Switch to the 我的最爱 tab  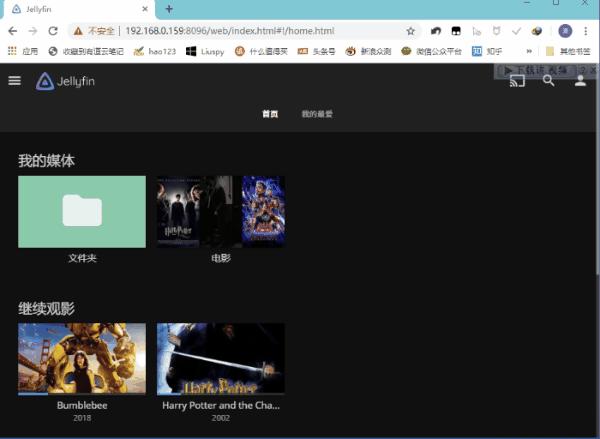pyautogui.click(x=317, y=114)
